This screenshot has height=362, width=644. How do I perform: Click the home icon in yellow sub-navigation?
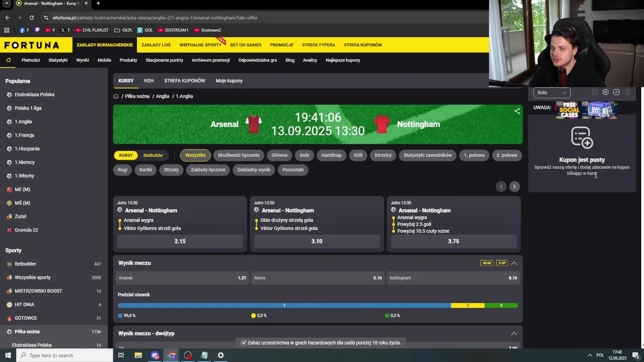[9, 60]
